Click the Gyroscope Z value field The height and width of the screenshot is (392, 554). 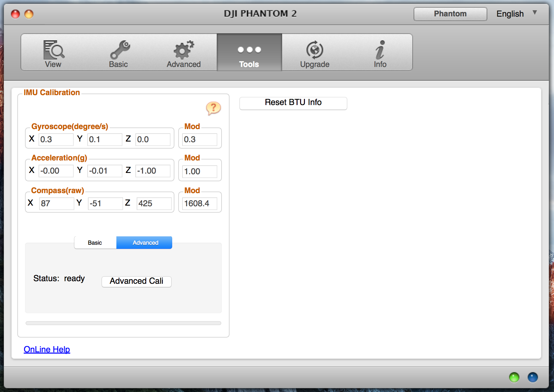click(153, 139)
